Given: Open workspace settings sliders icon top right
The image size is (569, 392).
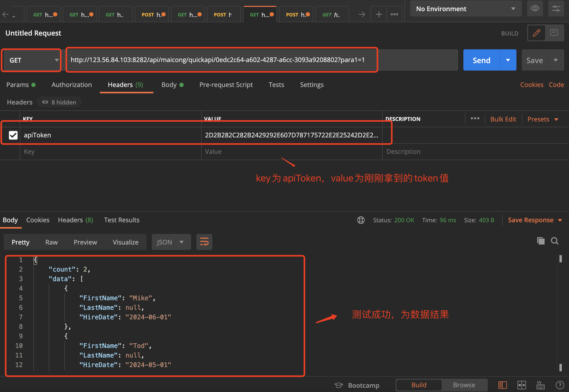Looking at the screenshot, I should [x=556, y=8].
